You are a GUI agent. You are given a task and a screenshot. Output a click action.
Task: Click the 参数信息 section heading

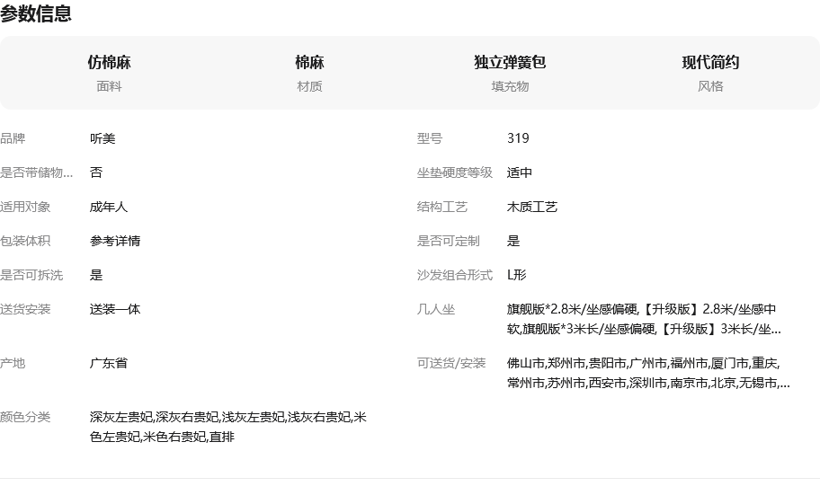[x=36, y=14]
